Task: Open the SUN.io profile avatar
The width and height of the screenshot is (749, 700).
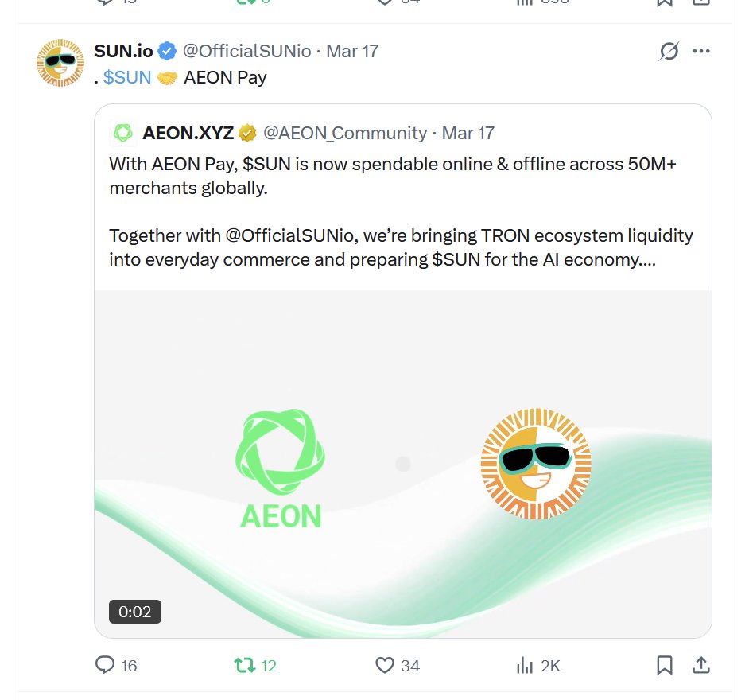Action: pyautogui.click(x=60, y=62)
